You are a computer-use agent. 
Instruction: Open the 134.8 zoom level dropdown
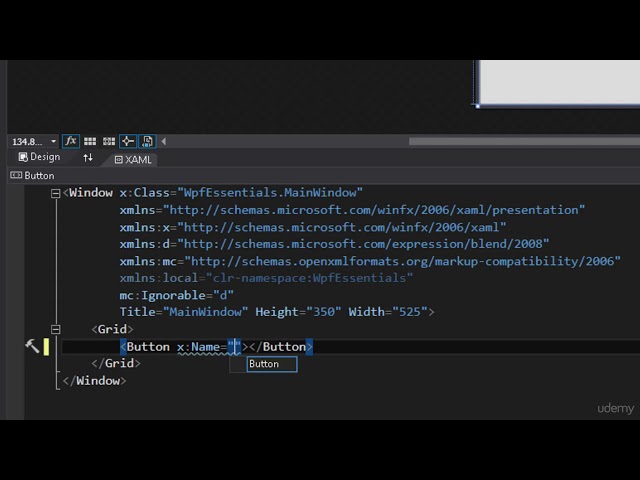[33, 142]
